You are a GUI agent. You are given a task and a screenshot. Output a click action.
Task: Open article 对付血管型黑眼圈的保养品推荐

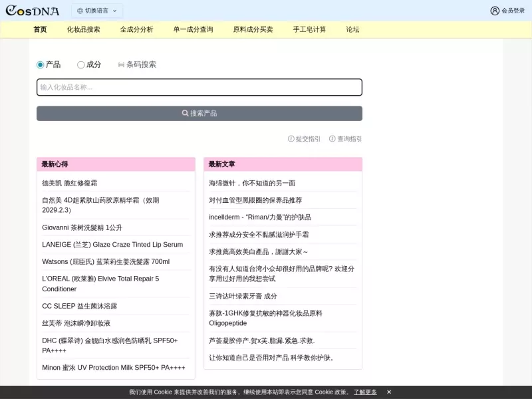pos(255,200)
